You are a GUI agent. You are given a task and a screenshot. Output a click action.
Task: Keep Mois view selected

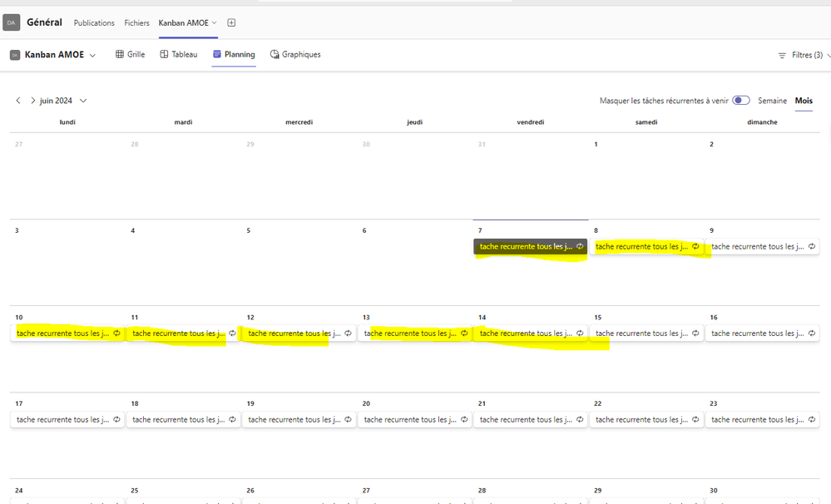tap(803, 100)
